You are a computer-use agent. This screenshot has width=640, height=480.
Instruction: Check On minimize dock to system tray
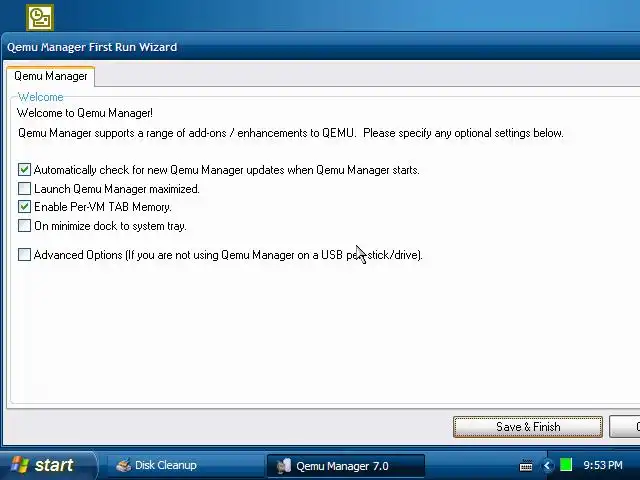24,226
